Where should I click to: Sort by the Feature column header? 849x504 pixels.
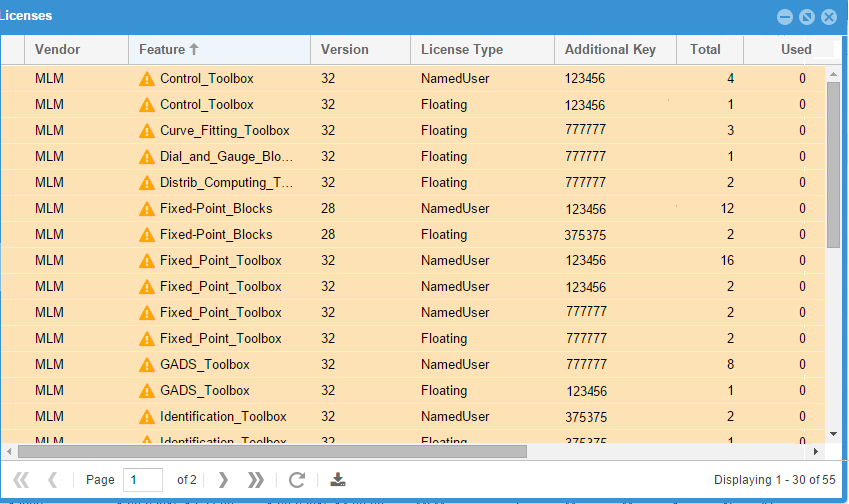click(162, 49)
